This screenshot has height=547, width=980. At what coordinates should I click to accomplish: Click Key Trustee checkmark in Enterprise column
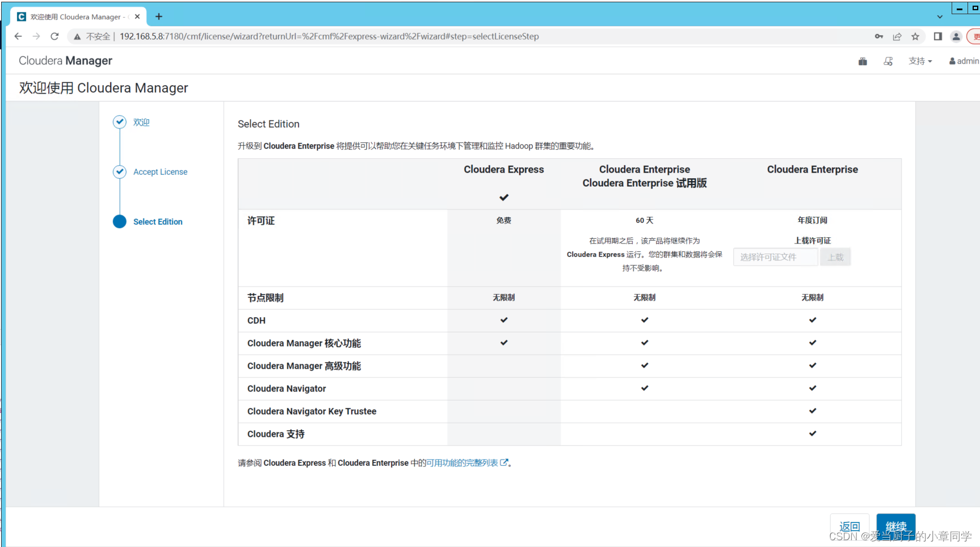(x=813, y=411)
